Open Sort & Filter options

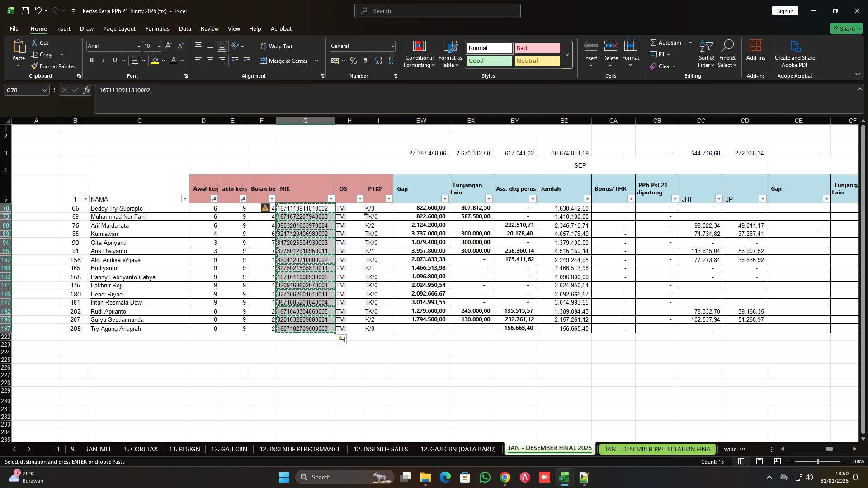click(x=706, y=53)
